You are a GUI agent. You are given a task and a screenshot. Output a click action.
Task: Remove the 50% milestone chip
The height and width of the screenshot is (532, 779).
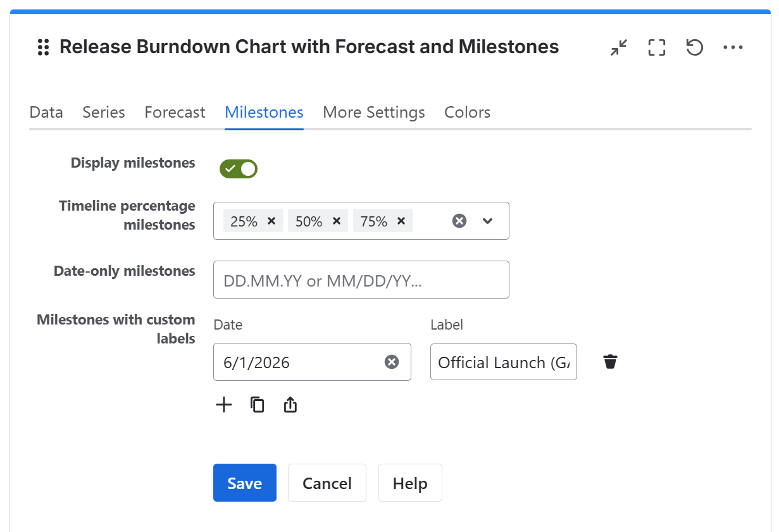336,221
